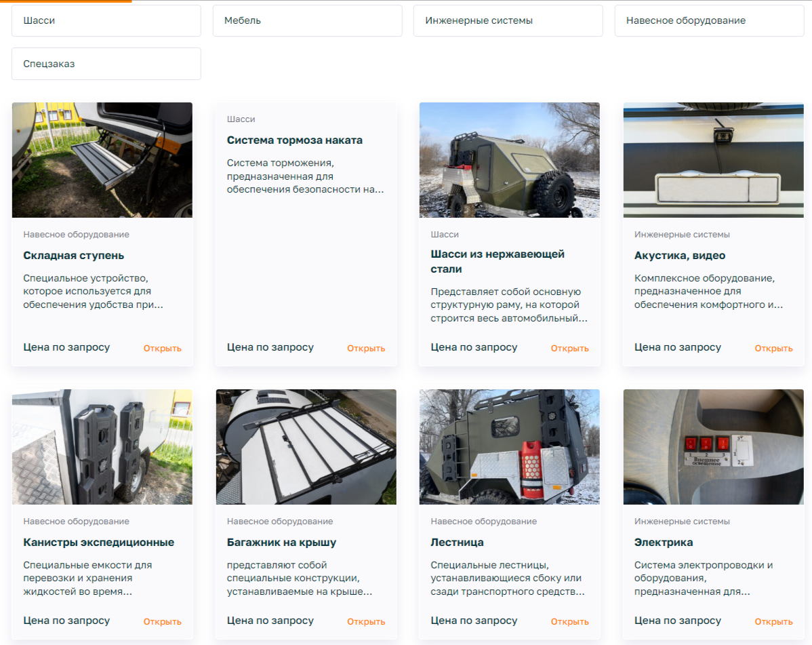The width and height of the screenshot is (812, 645).
Task: Select the Шасси category filter
Action: point(106,21)
